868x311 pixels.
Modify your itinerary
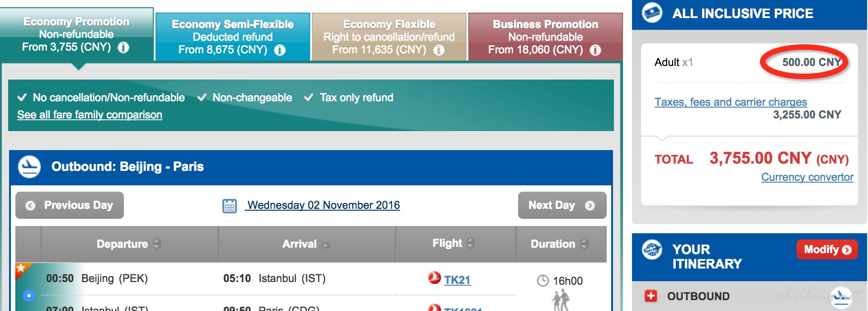point(827,250)
